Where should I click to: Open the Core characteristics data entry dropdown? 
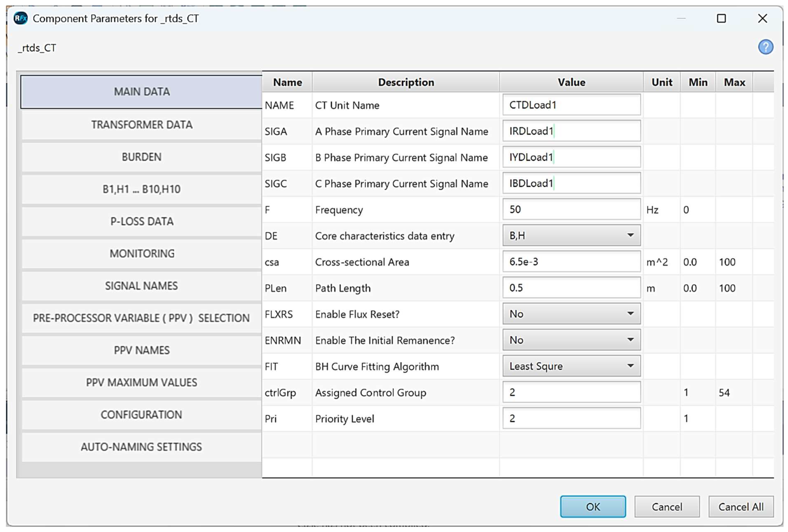coord(571,235)
